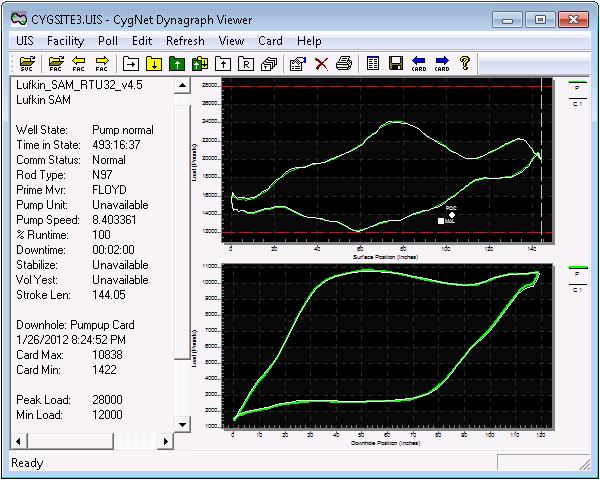
Task: Open a facility with the FAC folder icon
Action: (x=56, y=64)
